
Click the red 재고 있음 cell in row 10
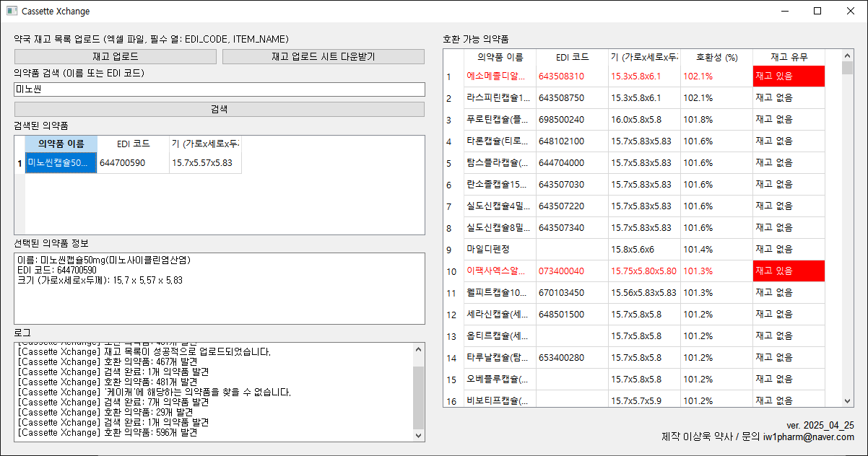click(x=789, y=271)
